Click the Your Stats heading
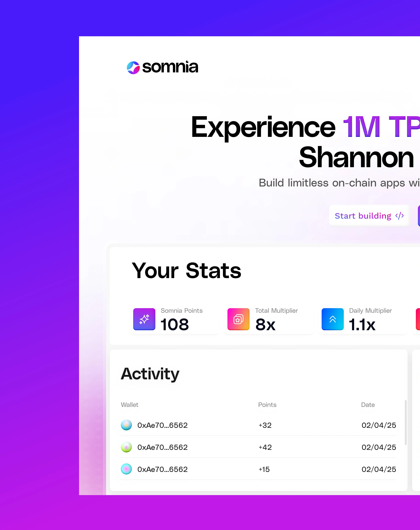The image size is (420, 530). point(186,271)
